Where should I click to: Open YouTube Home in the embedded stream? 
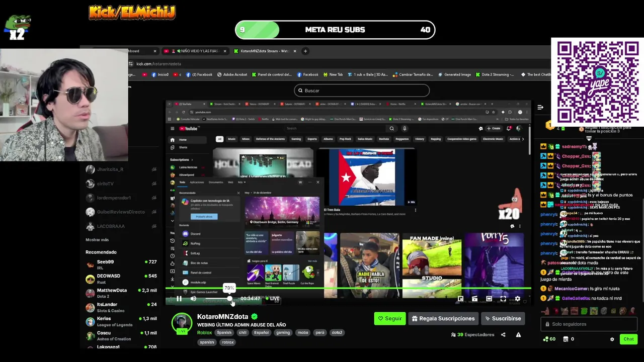coord(182,140)
